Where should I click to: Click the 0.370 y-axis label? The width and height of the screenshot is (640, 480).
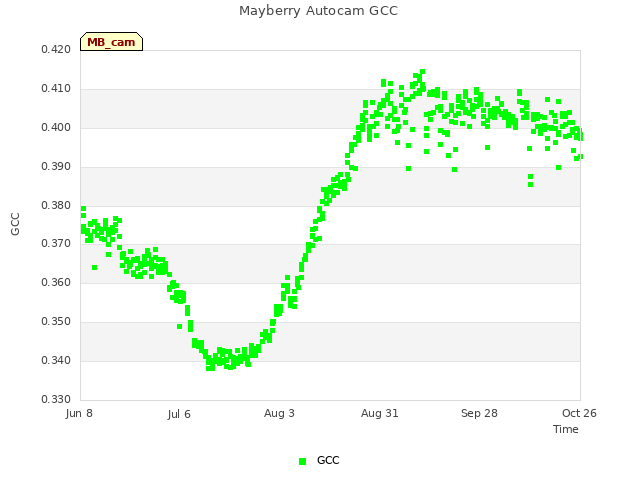[x=56, y=244]
